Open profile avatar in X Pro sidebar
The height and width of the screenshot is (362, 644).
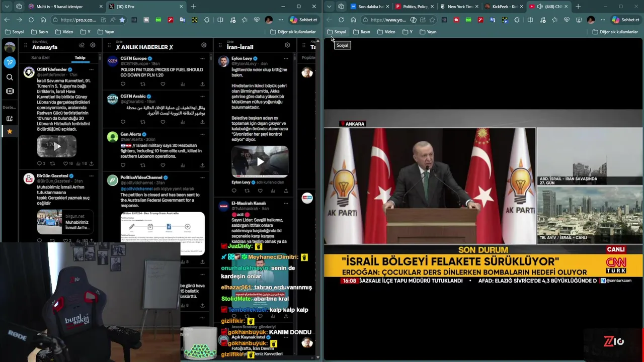10,47
